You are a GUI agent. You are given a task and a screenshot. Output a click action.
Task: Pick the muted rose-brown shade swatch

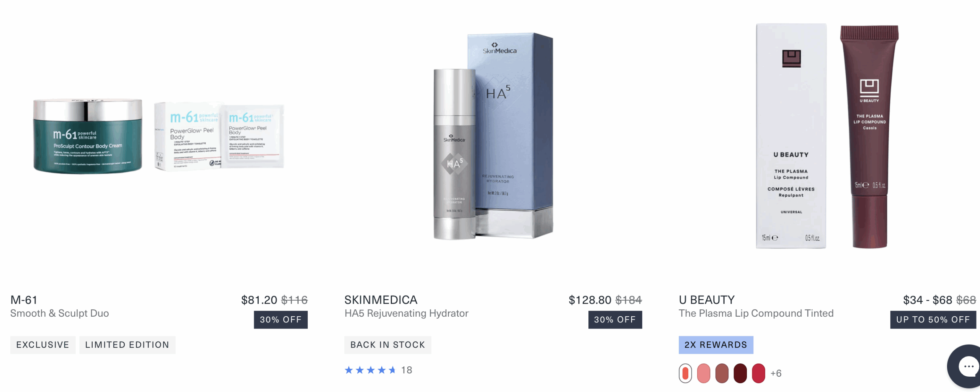pyautogui.click(x=722, y=373)
